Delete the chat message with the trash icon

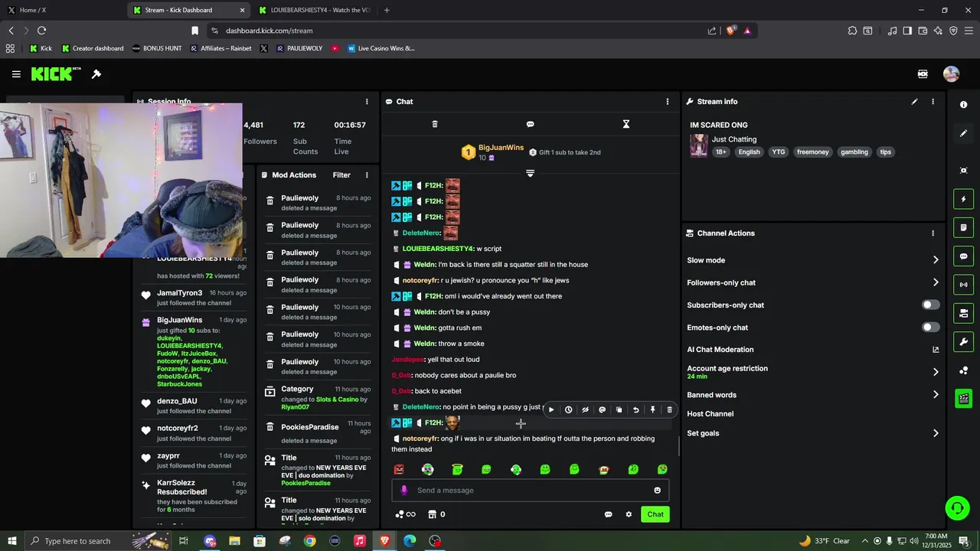point(669,410)
